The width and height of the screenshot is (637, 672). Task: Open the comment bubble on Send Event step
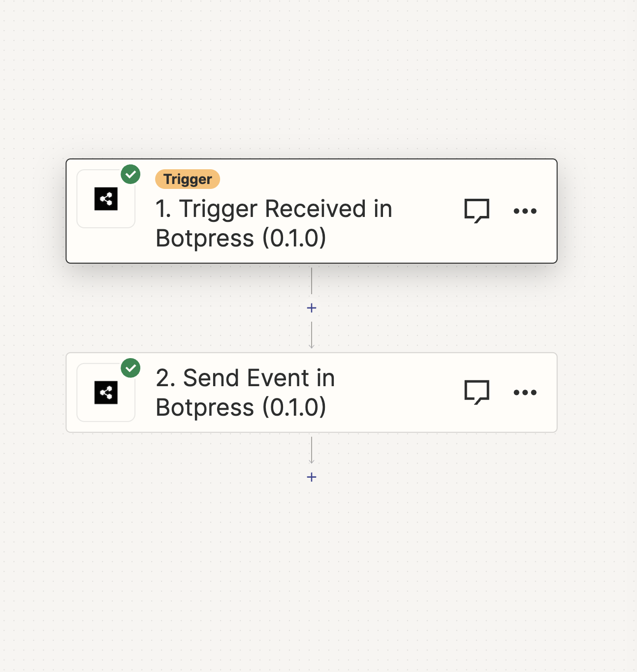pyautogui.click(x=477, y=392)
